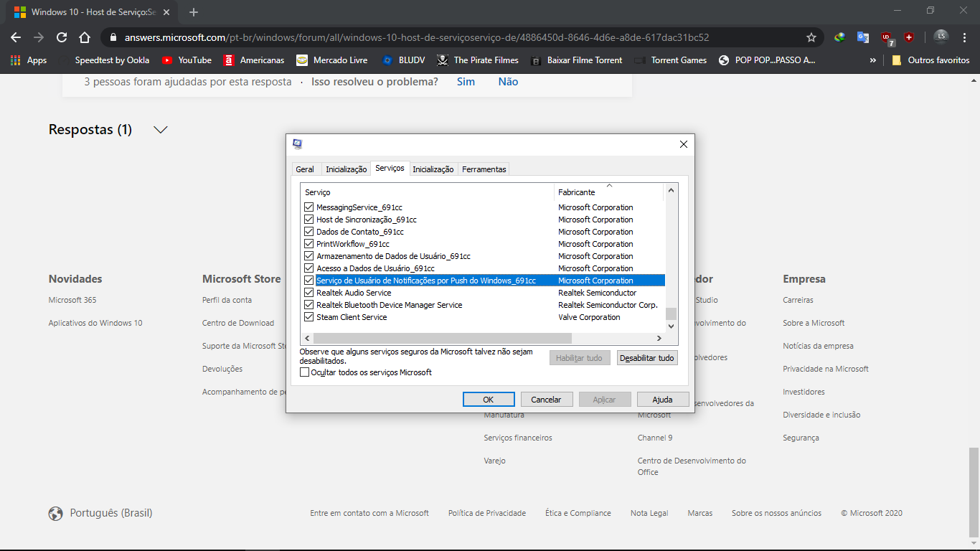
Task: Click the Desabilitar tudo button
Action: tap(647, 357)
